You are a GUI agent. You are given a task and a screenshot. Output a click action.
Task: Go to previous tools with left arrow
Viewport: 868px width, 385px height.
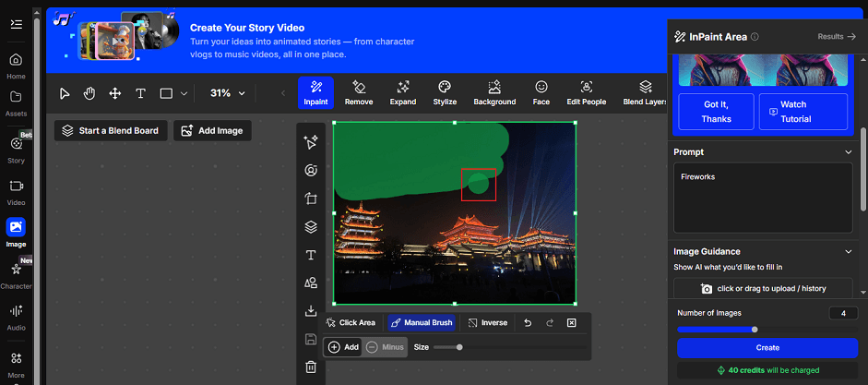click(283, 93)
